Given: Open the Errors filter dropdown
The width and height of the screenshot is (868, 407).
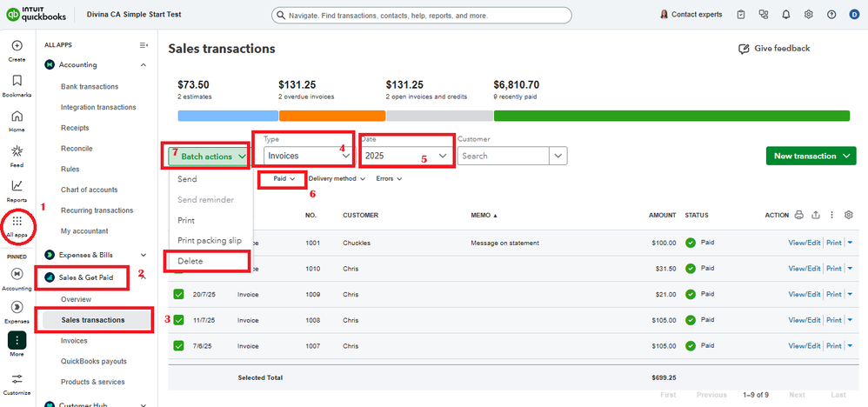Looking at the screenshot, I should pyautogui.click(x=389, y=179).
